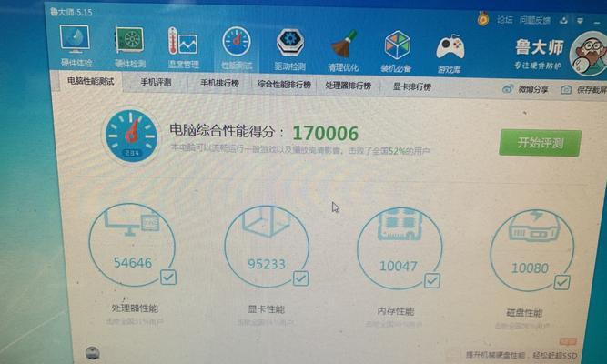Toggle the 磁盘性能 checkbox

point(561,282)
